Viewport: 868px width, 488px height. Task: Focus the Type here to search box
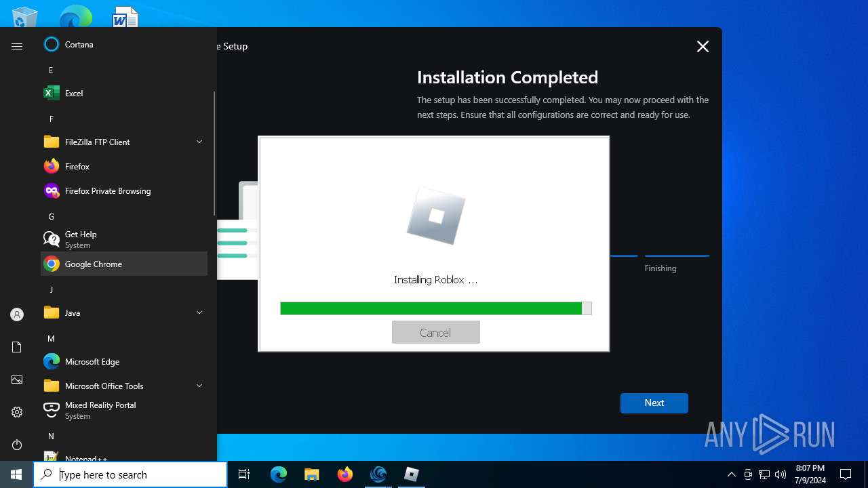130,474
